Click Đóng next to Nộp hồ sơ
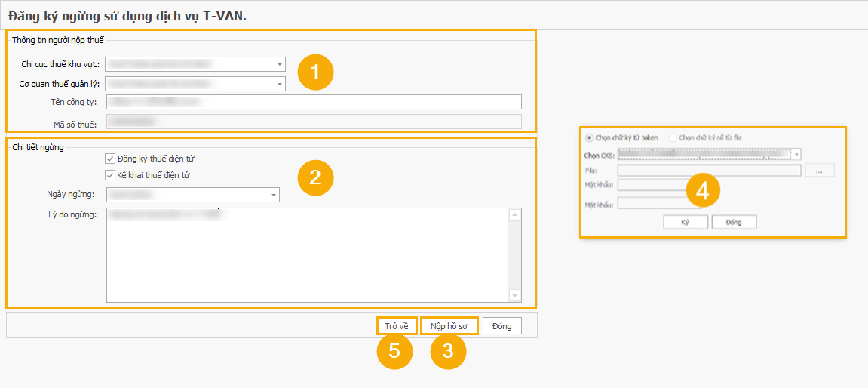 [502, 326]
